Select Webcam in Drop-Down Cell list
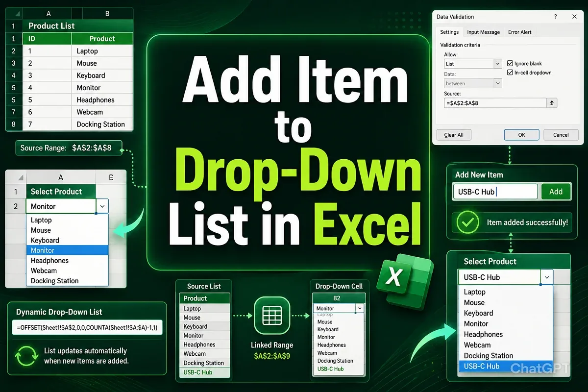588x392 pixels. (x=339, y=353)
